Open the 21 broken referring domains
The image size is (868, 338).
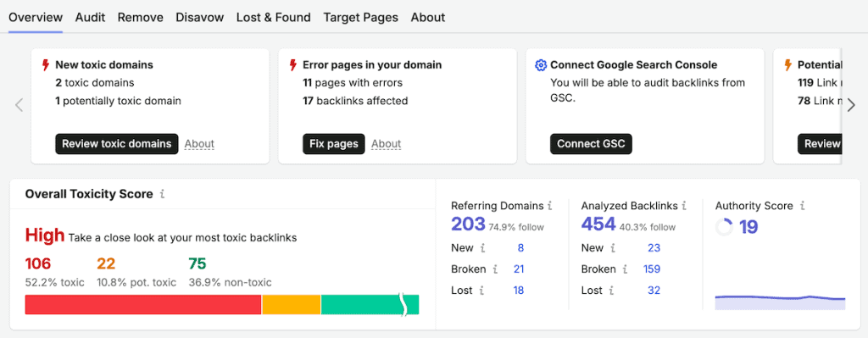click(519, 269)
